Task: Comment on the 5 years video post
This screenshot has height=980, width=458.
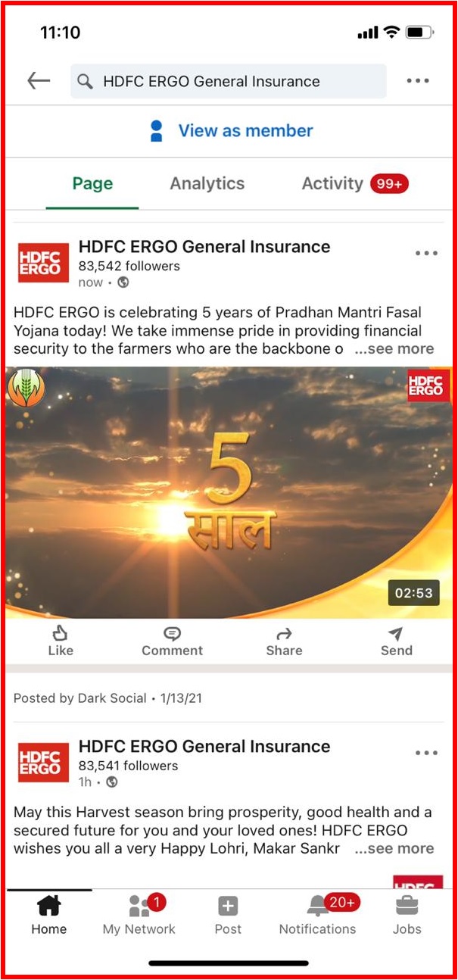Action: [173, 641]
